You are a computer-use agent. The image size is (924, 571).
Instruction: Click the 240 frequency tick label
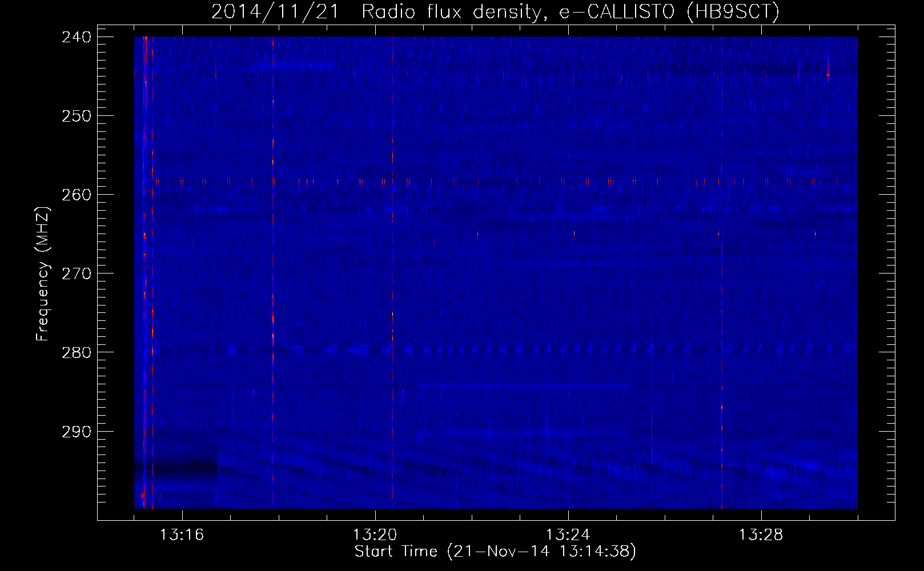[x=77, y=37]
